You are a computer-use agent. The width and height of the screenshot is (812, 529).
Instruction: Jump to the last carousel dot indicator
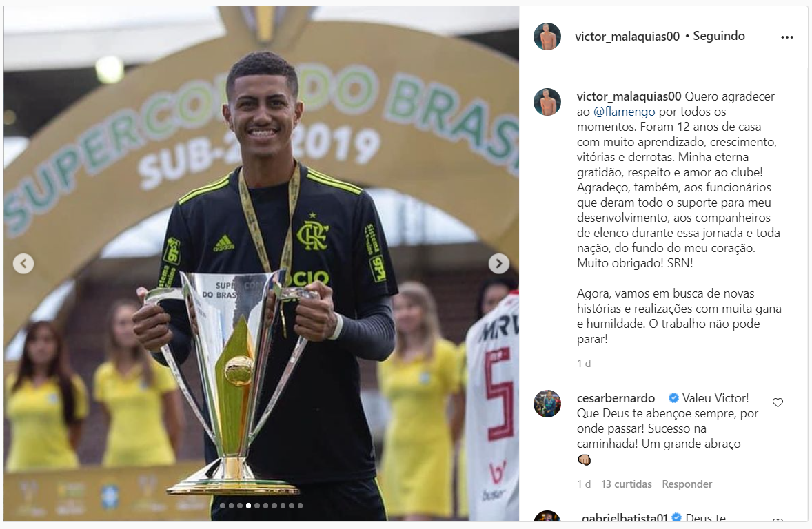(300, 505)
